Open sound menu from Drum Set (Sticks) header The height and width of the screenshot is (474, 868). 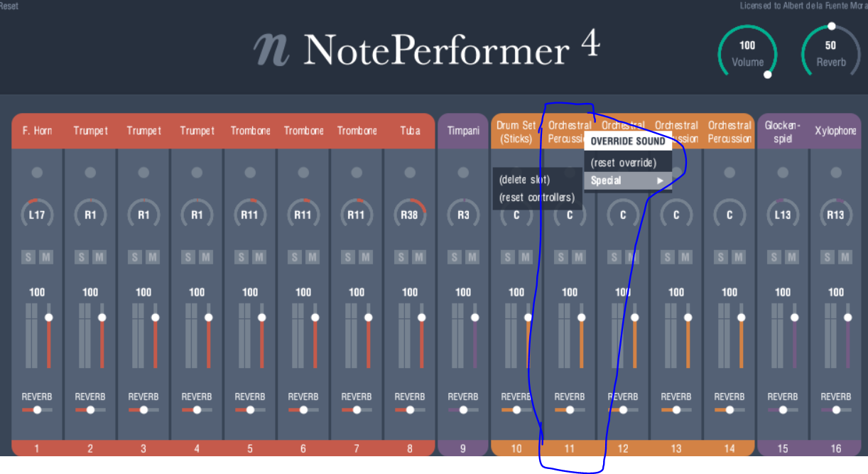coord(516,131)
